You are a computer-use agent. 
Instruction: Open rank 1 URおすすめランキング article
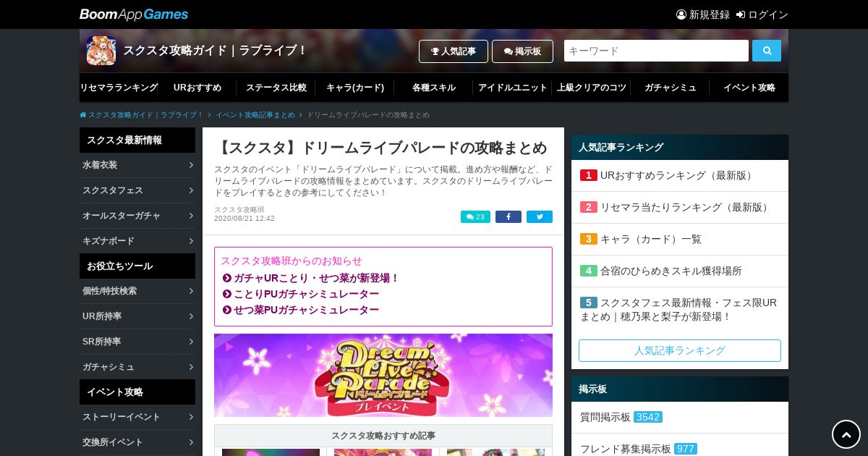click(680, 175)
